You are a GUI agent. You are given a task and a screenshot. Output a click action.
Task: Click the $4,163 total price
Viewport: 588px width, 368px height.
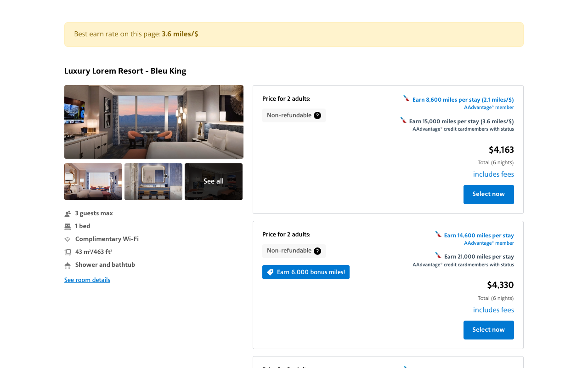[x=501, y=150]
